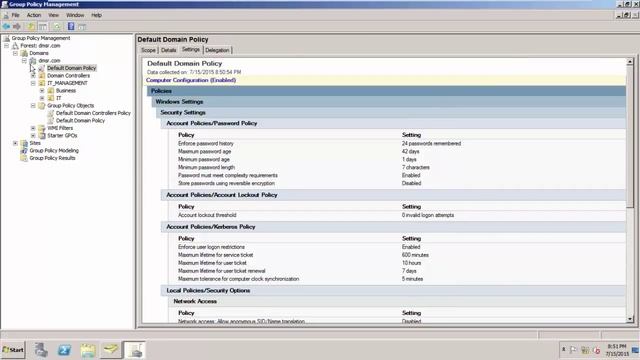Show hidden tray icons arrow
Viewport: 640px width, 360px height.
point(564,349)
